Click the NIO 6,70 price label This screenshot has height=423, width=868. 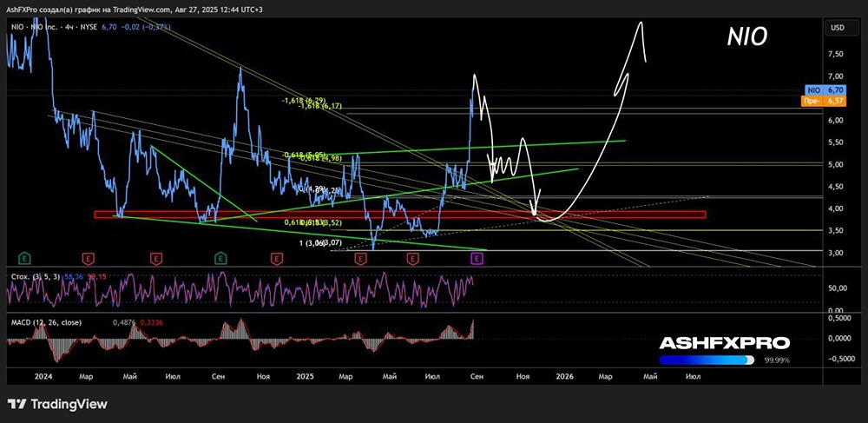point(824,89)
